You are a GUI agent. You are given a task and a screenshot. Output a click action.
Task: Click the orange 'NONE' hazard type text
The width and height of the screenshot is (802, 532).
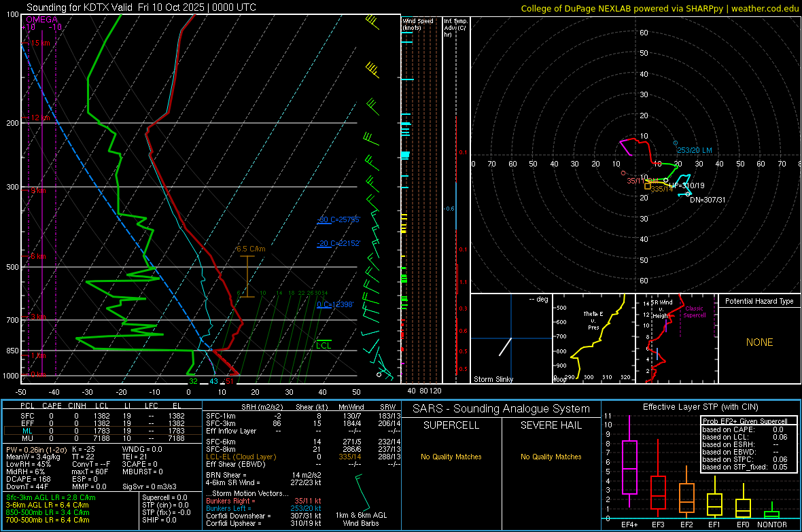tap(759, 342)
